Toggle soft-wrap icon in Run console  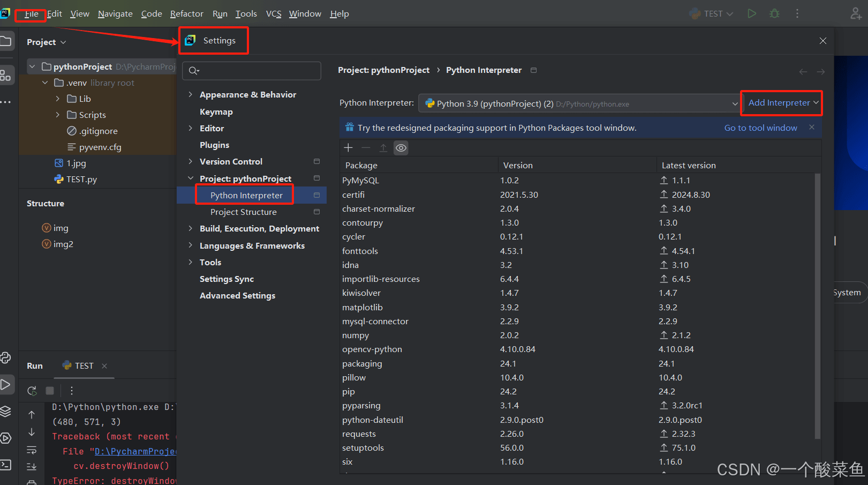pyautogui.click(x=32, y=450)
